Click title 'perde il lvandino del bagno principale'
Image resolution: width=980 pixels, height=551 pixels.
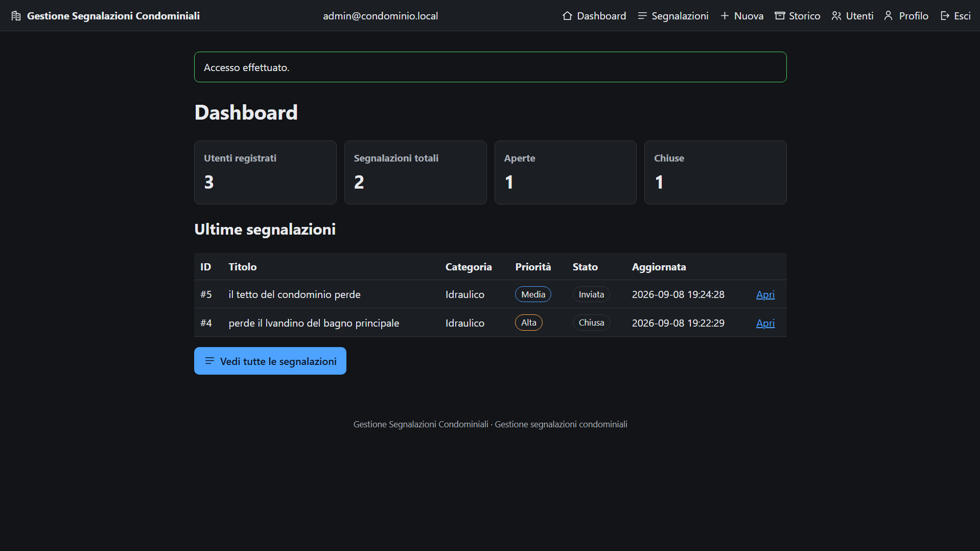coord(314,323)
